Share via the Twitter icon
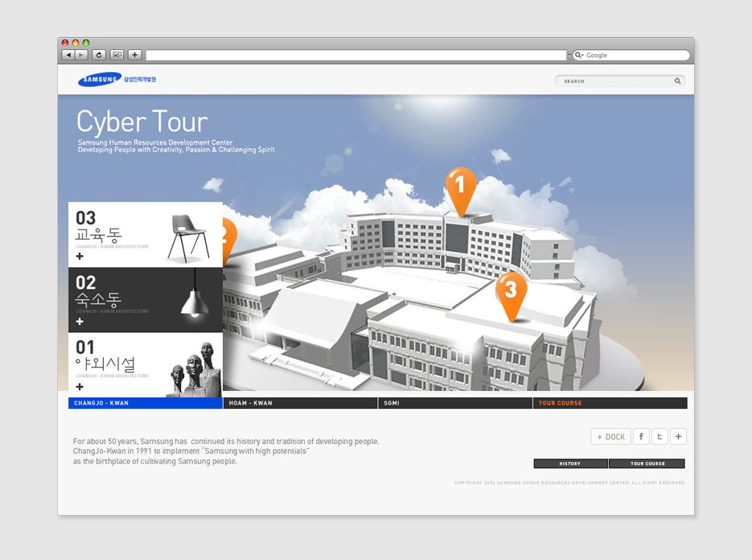752x560 pixels. point(660,437)
